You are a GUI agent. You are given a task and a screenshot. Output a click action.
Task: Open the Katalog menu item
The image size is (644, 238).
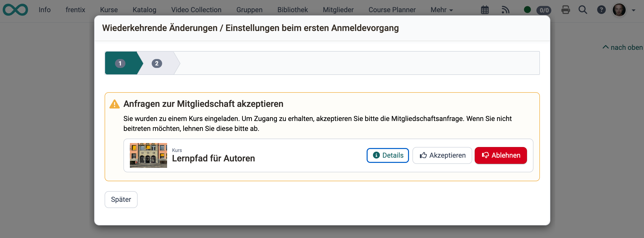(144, 10)
